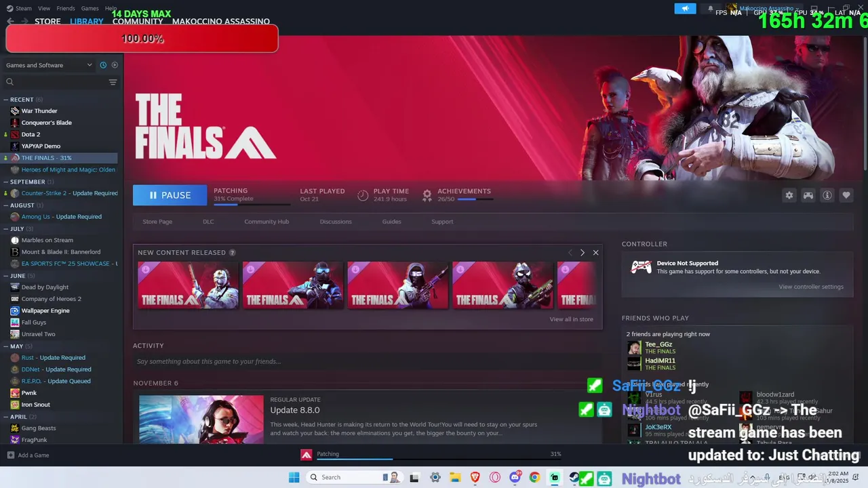The height and width of the screenshot is (488, 868).
Task: Collapse the AUGUST category
Action: [x=6, y=205]
